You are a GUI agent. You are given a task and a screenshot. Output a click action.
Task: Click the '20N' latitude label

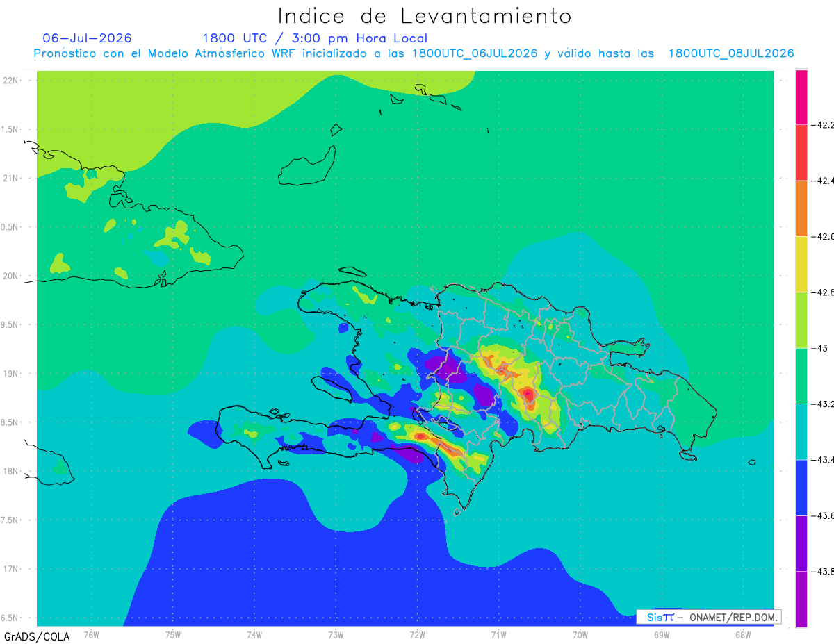coord(12,276)
